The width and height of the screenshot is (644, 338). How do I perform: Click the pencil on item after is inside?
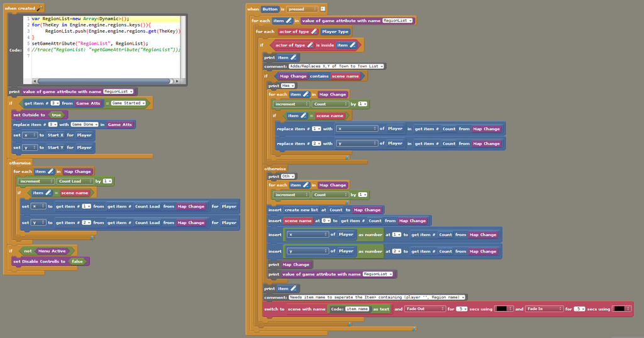352,45
